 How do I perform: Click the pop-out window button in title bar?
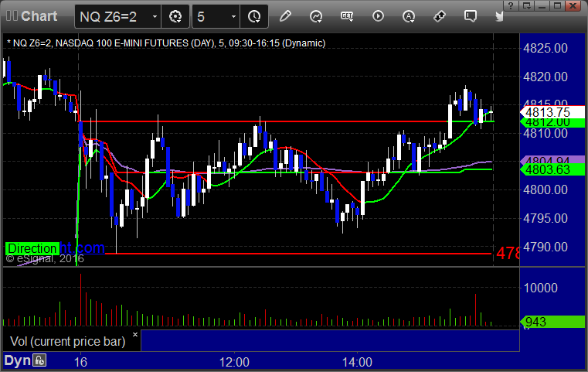[526, 5]
